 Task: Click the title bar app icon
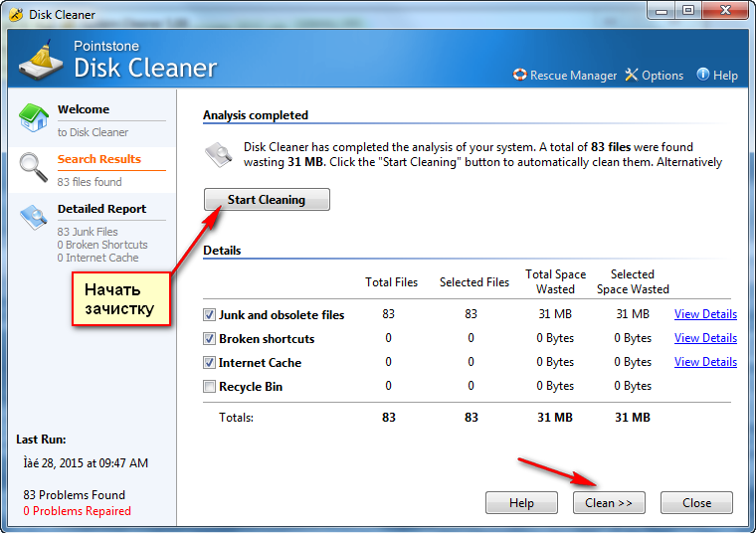[x=16, y=15]
